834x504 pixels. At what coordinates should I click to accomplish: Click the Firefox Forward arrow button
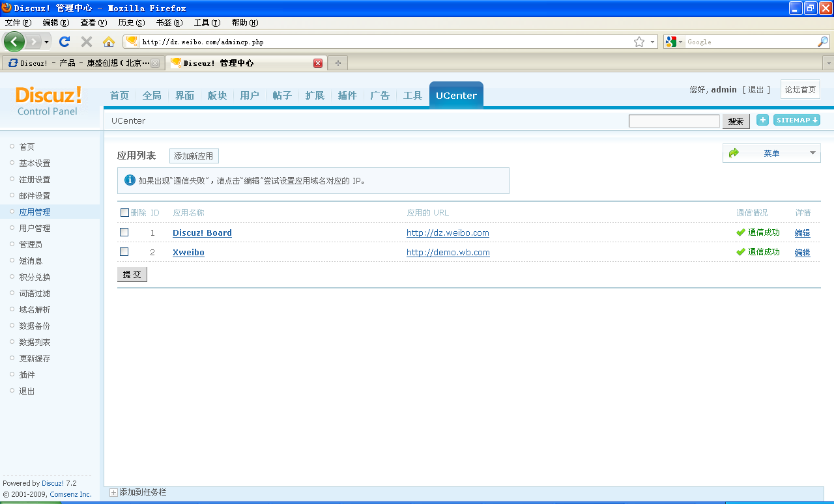pyautogui.click(x=33, y=42)
